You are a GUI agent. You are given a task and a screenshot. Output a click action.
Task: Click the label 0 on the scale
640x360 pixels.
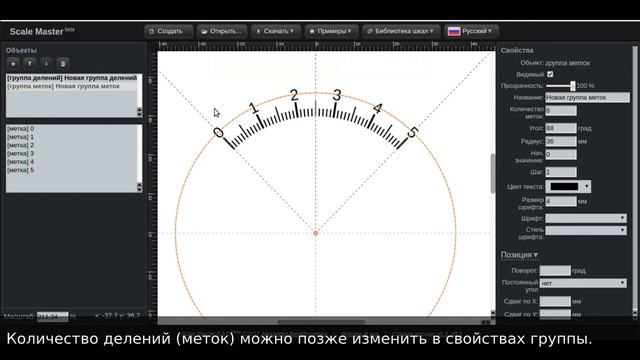(218, 132)
